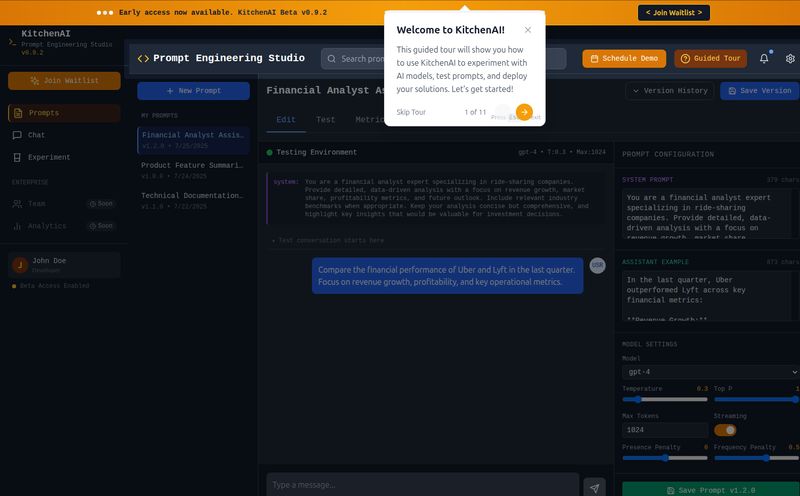800x496 pixels.
Task: Adjust the Temperature slider
Action: tap(665, 399)
